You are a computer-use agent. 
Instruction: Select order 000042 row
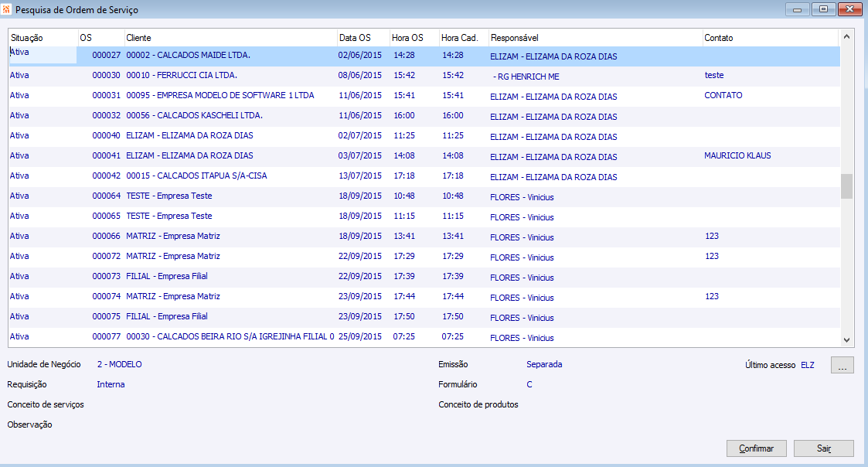[x=424, y=176]
